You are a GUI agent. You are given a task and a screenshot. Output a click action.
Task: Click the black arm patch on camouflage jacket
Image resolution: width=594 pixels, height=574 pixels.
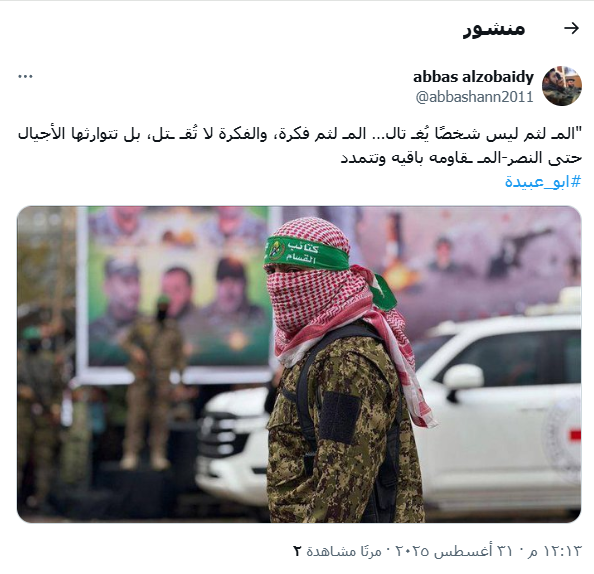pos(339,418)
